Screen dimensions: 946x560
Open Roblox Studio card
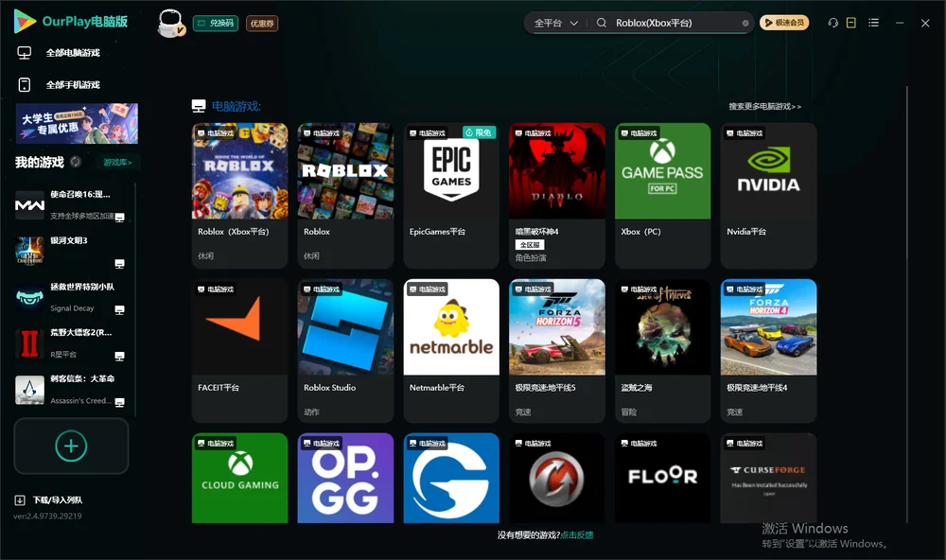point(345,351)
